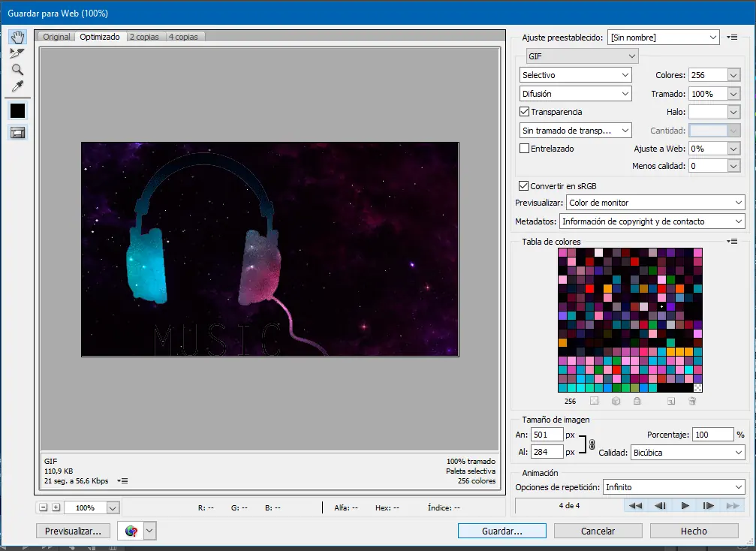Switch to the Original tab
The width and height of the screenshot is (756, 551).
[56, 37]
